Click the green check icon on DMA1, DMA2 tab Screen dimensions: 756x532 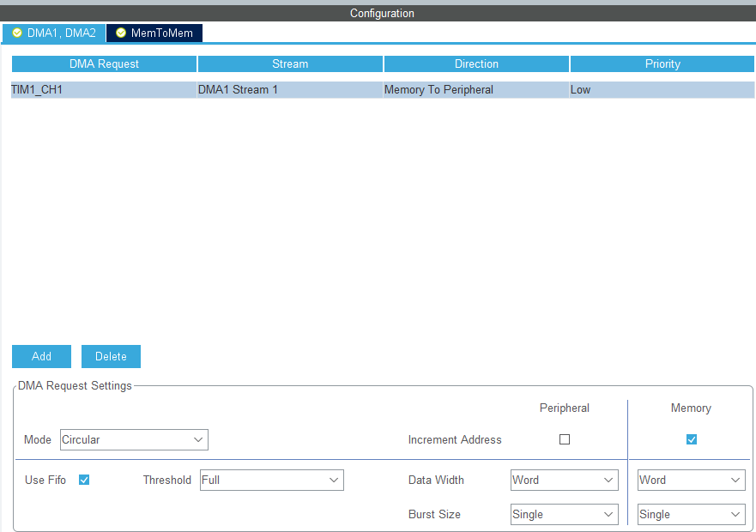[x=17, y=33]
